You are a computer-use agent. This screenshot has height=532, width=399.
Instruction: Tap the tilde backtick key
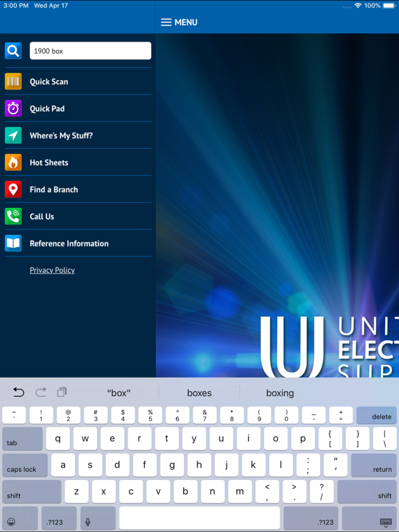(x=14, y=416)
